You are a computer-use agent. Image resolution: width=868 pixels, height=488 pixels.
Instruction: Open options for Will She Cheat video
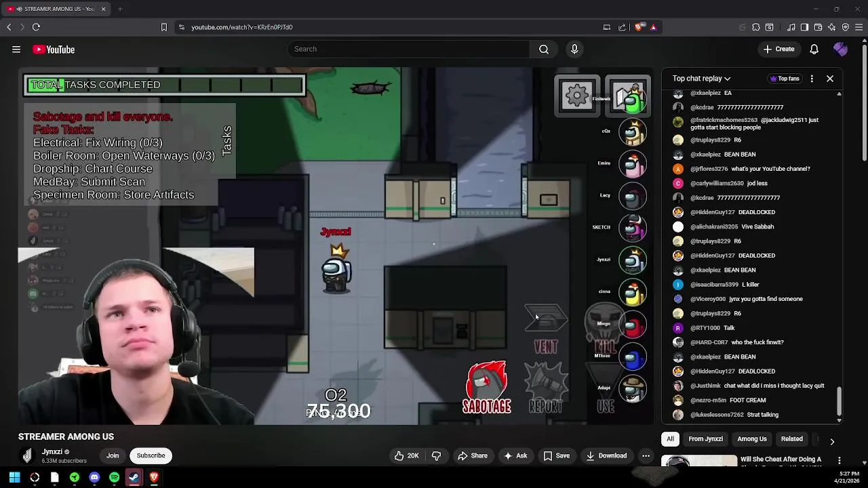[x=840, y=461]
